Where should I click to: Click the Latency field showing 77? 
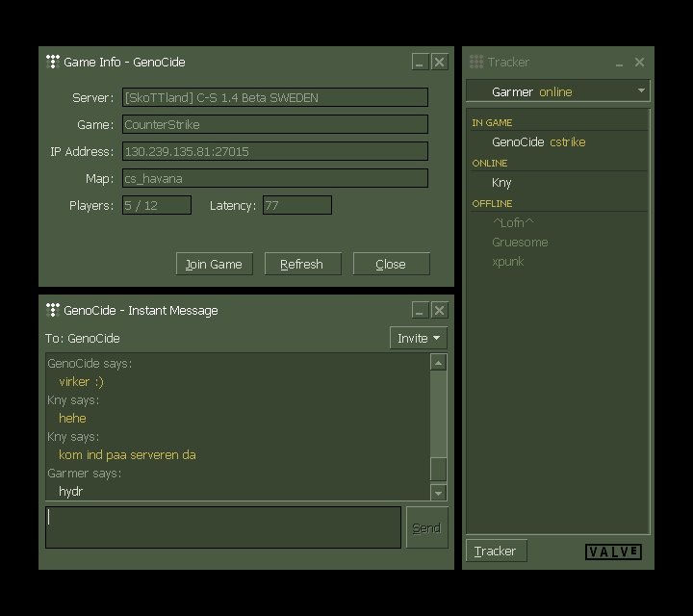click(297, 205)
